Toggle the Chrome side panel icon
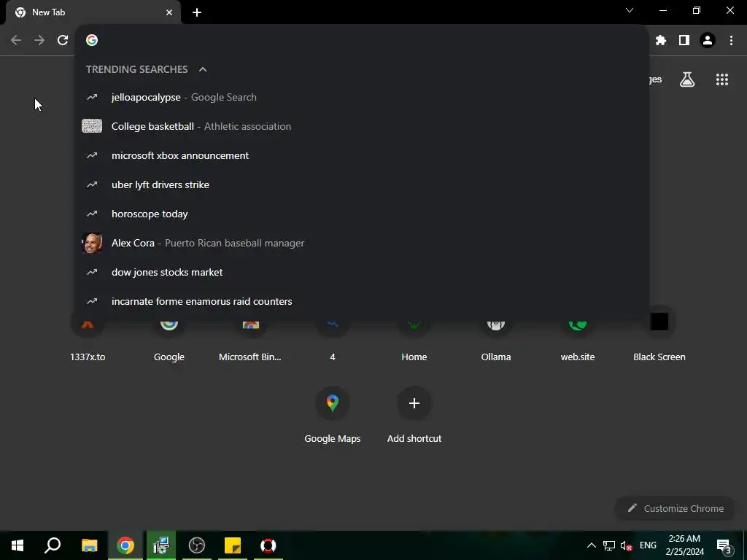Screen dimensions: 747x560 pos(684,41)
